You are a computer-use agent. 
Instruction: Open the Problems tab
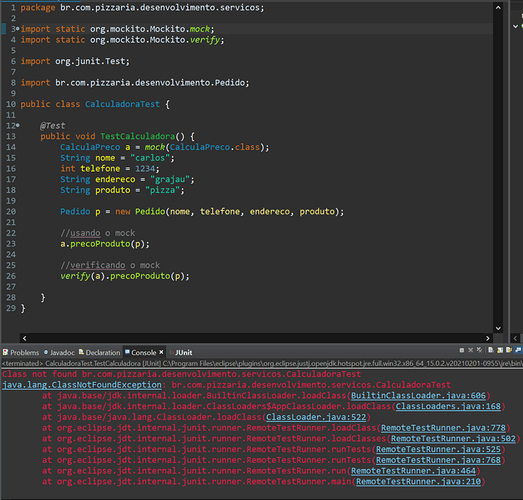coord(21,352)
